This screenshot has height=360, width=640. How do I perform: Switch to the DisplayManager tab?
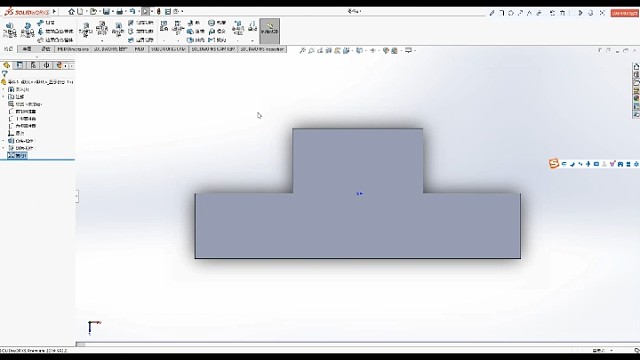click(59, 65)
